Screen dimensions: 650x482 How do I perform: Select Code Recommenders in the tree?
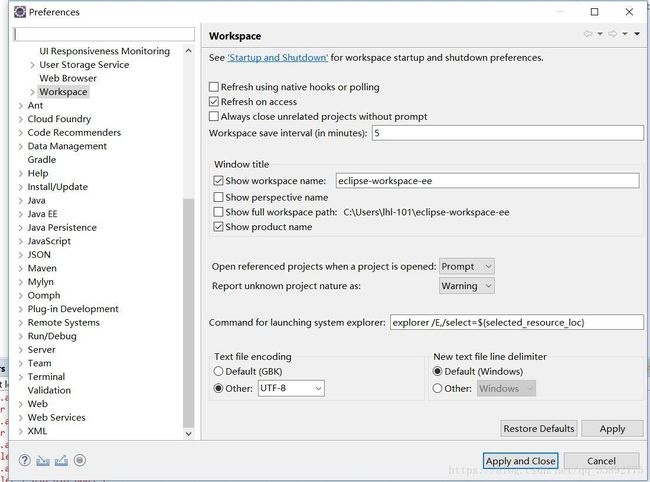(74, 133)
